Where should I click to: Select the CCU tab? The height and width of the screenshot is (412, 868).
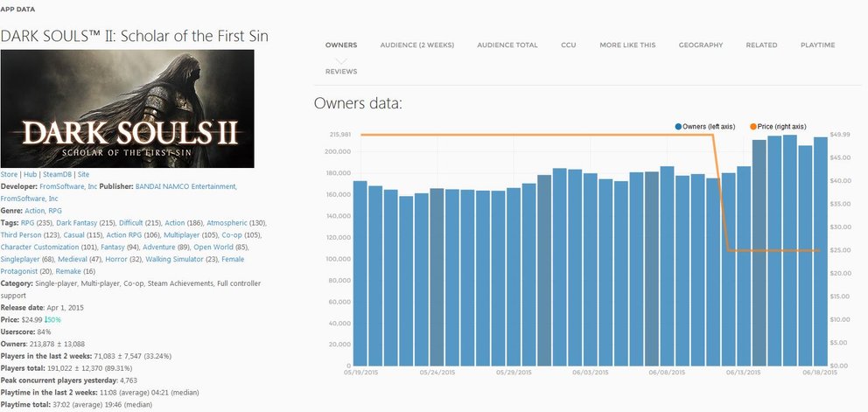(x=569, y=45)
